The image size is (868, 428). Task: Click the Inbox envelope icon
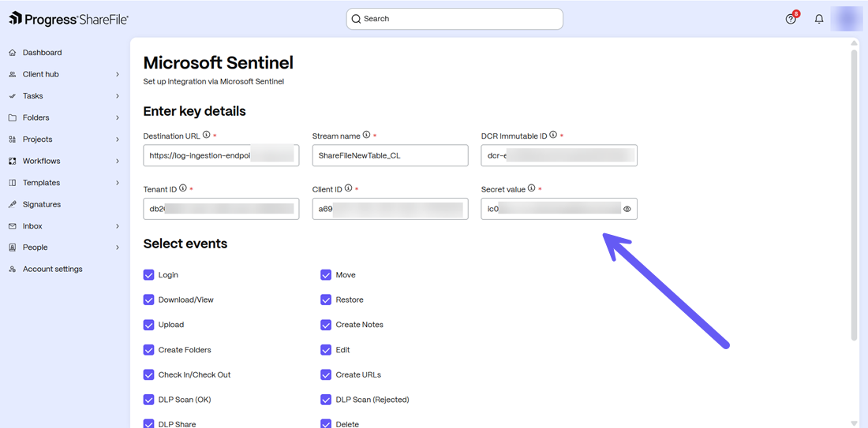12,226
